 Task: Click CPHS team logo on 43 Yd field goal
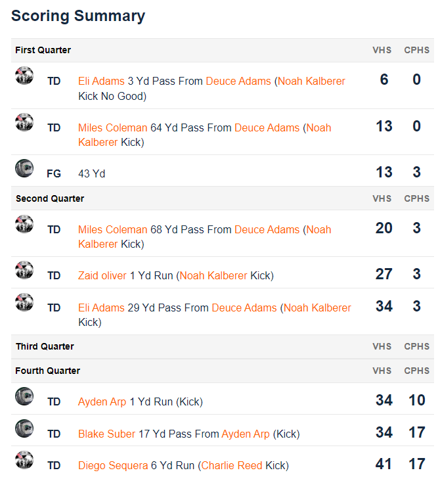[x=24, y=168]
